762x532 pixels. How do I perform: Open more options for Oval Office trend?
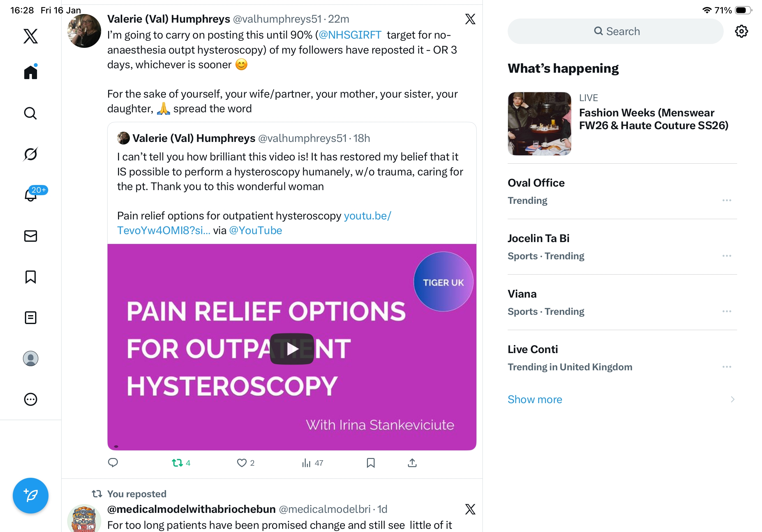[x=727, y=200]
